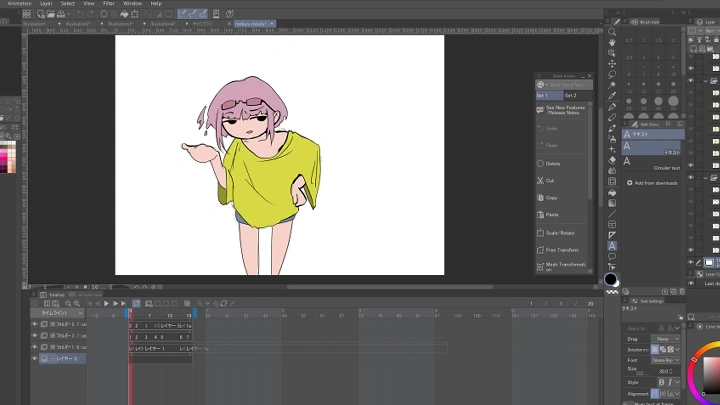
Task: Select the Circular text sub tool
Action: pos(653,163)
